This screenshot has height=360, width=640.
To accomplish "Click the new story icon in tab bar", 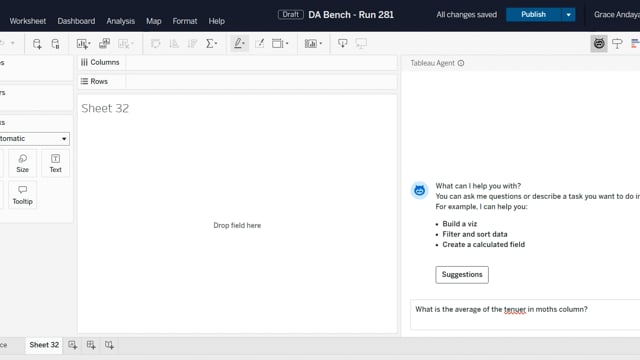I will (109, 345).
